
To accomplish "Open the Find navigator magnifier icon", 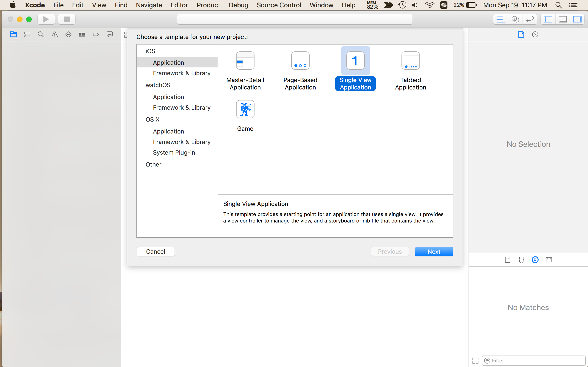I will [x=41, y=34].
